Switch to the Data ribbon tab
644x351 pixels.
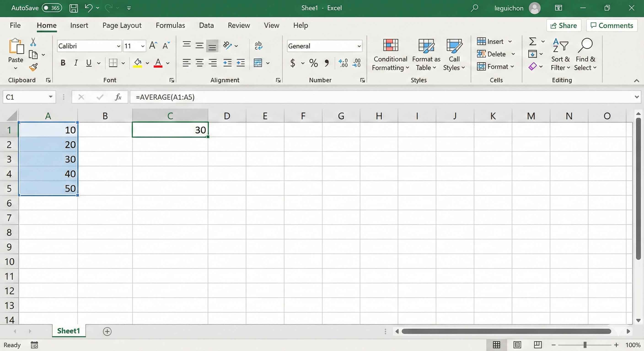pyautogui.click(x=206, y=25)
